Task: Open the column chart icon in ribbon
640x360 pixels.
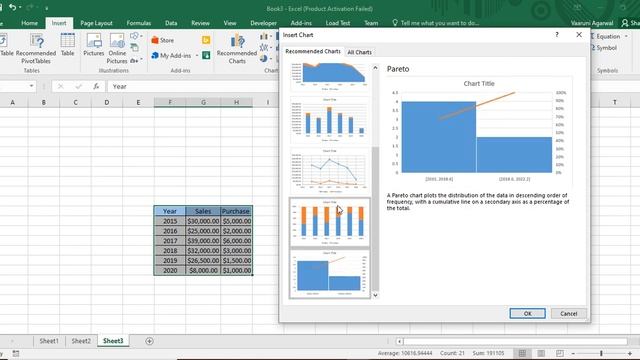Action: click(264, 36)
